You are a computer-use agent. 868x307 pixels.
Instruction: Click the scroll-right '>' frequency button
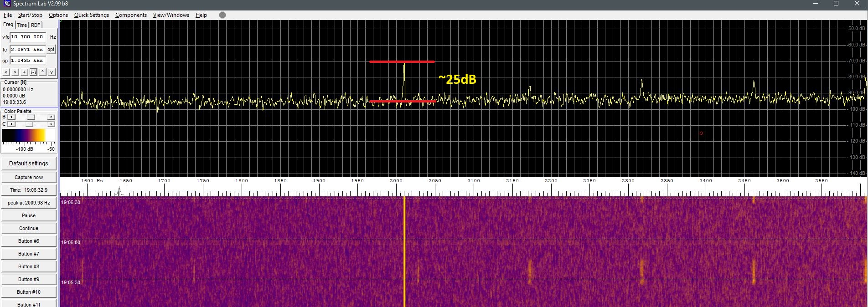pos(15,72)
